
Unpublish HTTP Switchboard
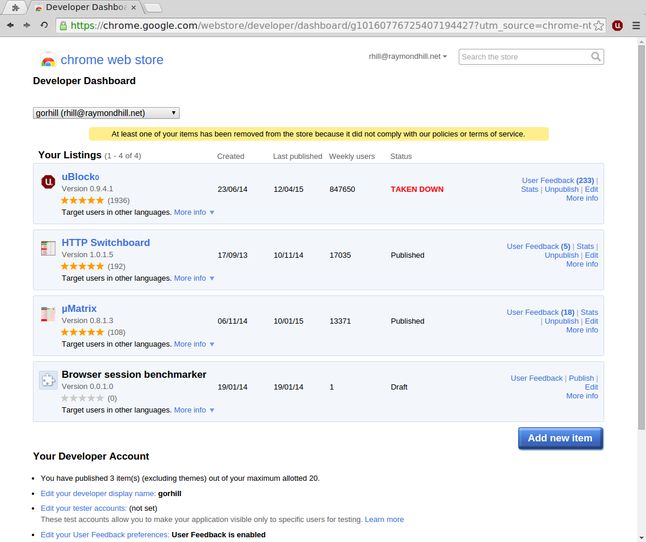pos(562,255)
